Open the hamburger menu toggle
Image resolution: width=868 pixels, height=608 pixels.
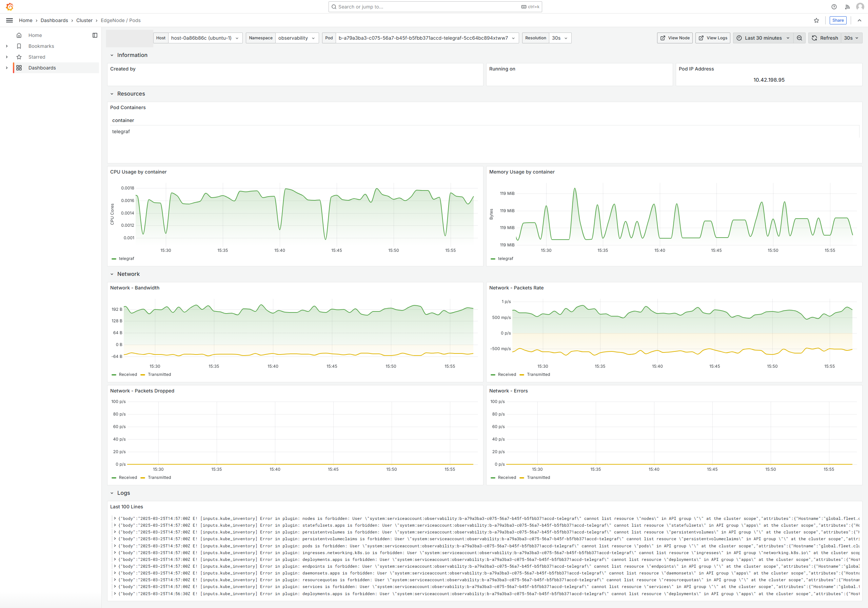point(9,20)
